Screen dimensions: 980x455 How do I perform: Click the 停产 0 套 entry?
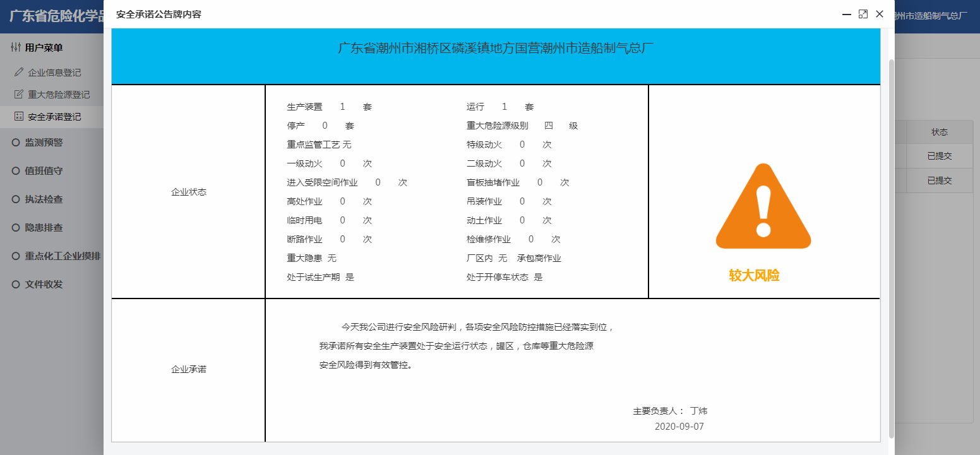(321, 126)
